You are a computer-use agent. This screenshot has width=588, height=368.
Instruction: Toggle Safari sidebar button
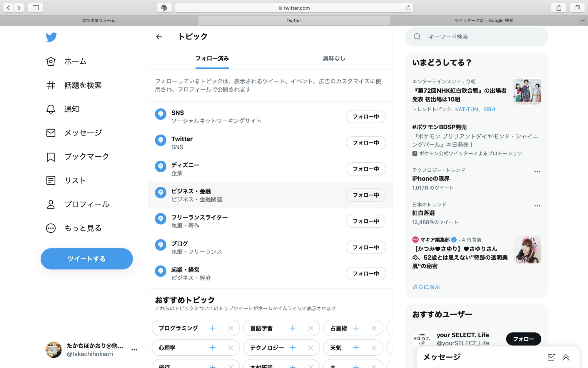coord(36,8)
